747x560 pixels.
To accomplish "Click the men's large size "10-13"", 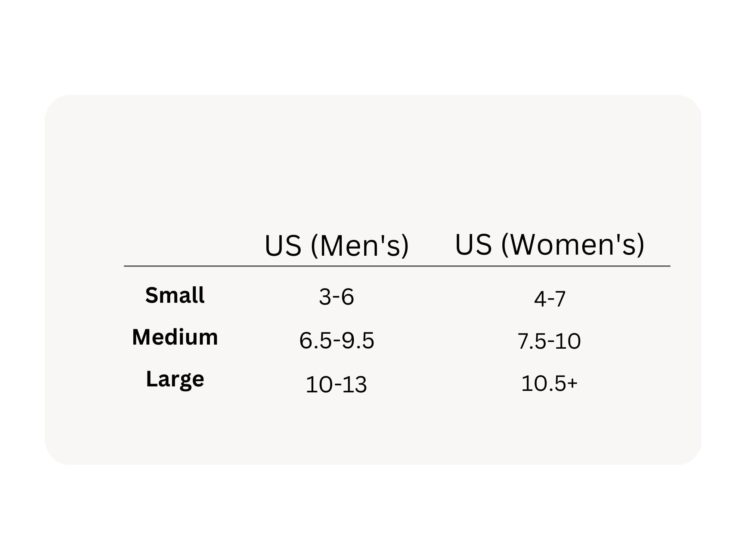I will point(337,385).
